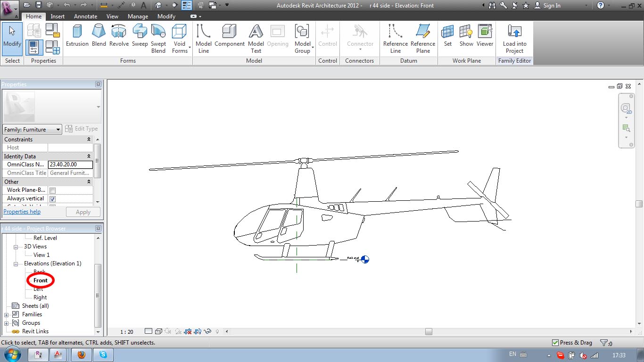Viewport: 644px width, 362px height.
Task: Activate the Revolve tool
Action: pos(119,36)
